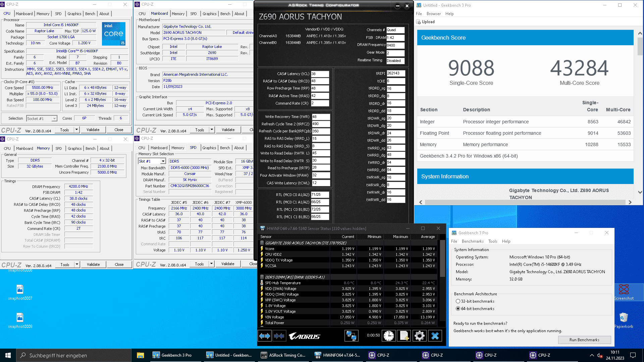Open Browser menu in Geekbench result window
The image size is (644, 362).
pos(433,14)
